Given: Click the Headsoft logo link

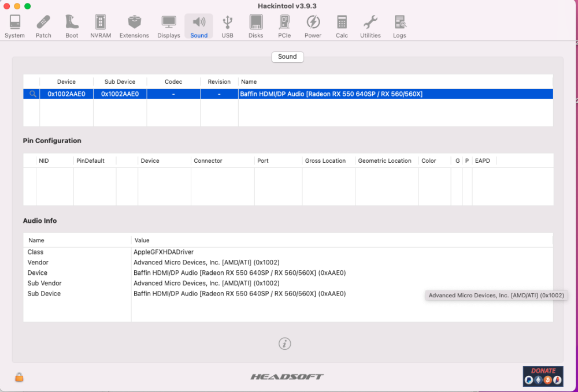Looking at the screenshot, I should tap(287, 376).
